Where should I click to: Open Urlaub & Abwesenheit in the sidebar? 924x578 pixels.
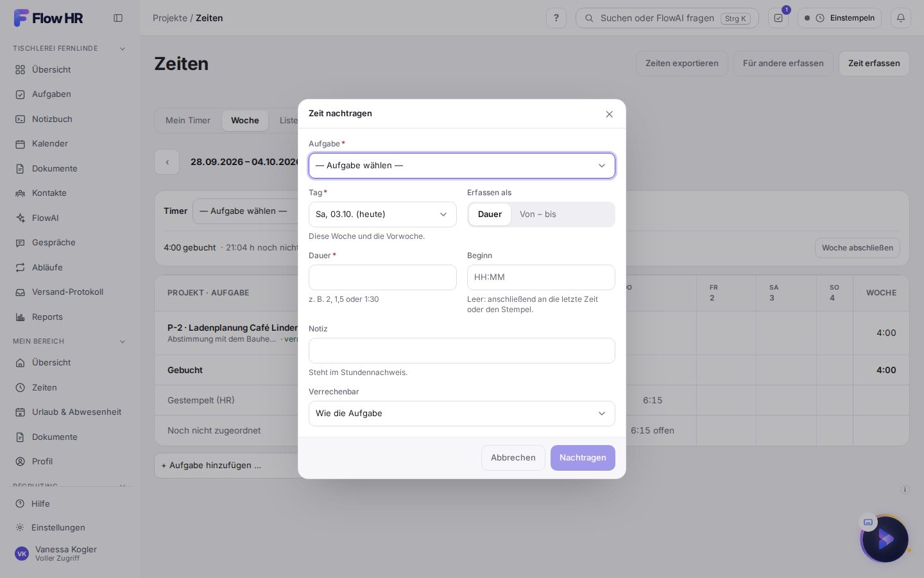click(69, 412)
